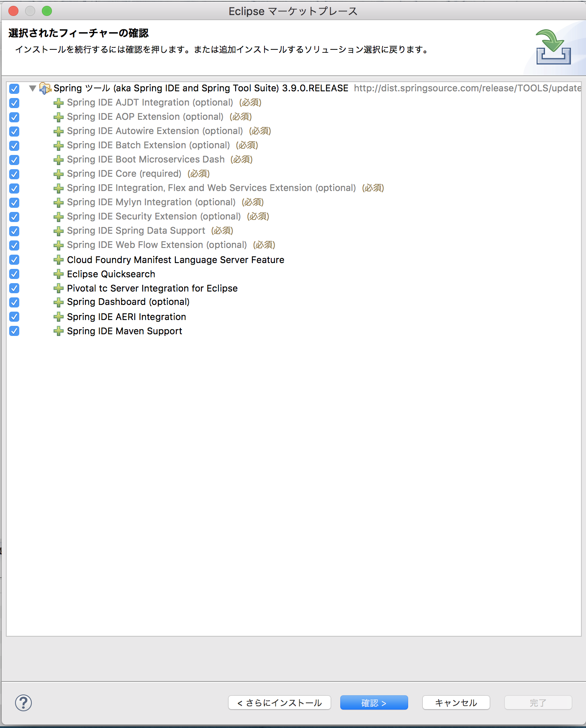
Task: Toggle the Spring Dashboard (optional) checkbox
Action: tap(14, 302)
